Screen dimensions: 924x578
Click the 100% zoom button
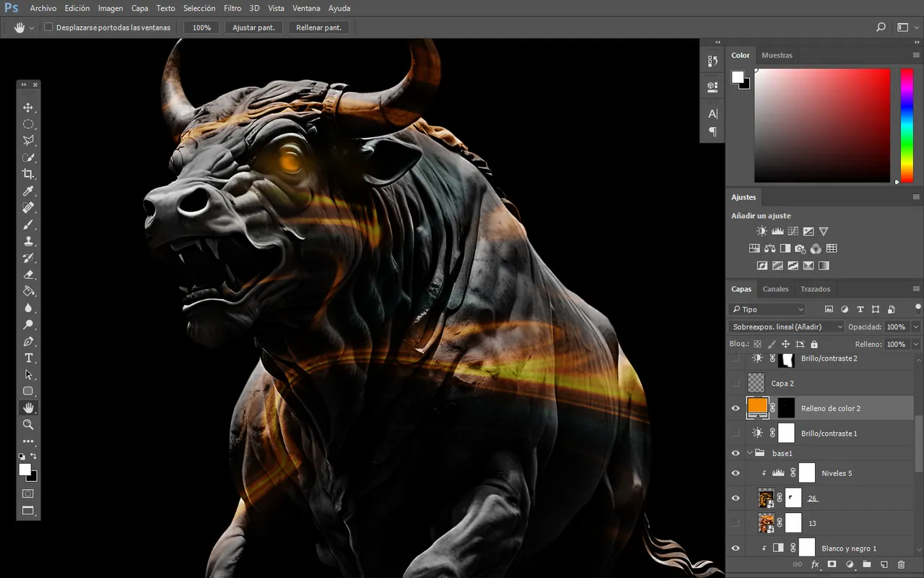pos(202,27)
